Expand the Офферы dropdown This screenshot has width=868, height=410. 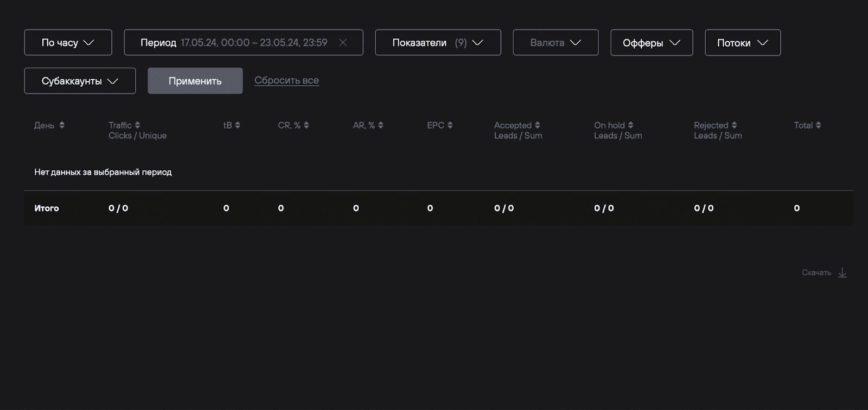652,42
